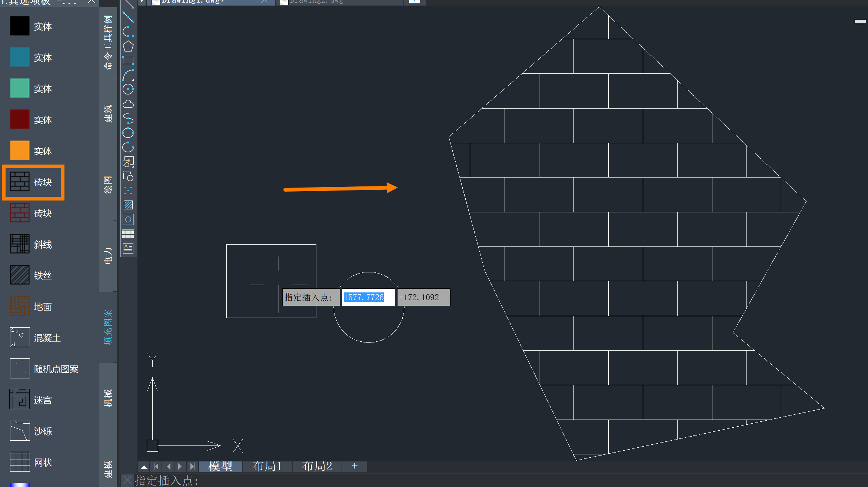The width and height of the screenshot is (868, 487).
Task: Expand layout tab list up arrow
Action: tap(144, 467)
